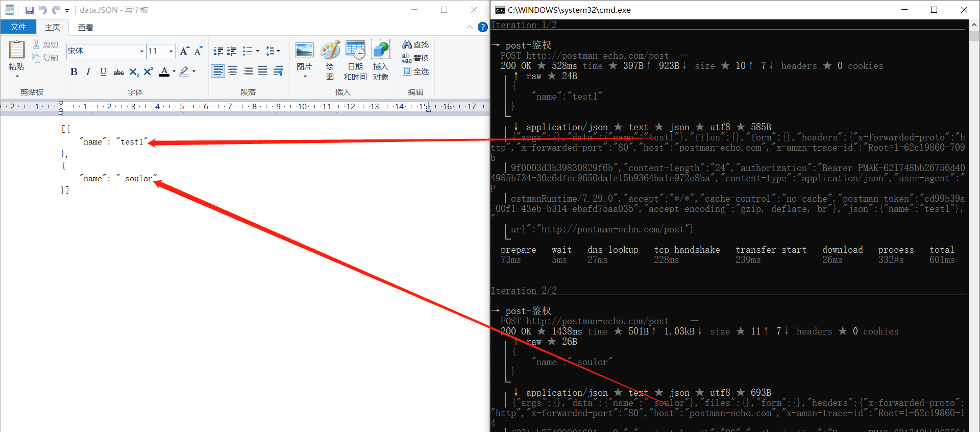Open the font family dropdown (宋体)
Image resolution: width=980 pixels, height=432 pixels.
click(142, 51)
